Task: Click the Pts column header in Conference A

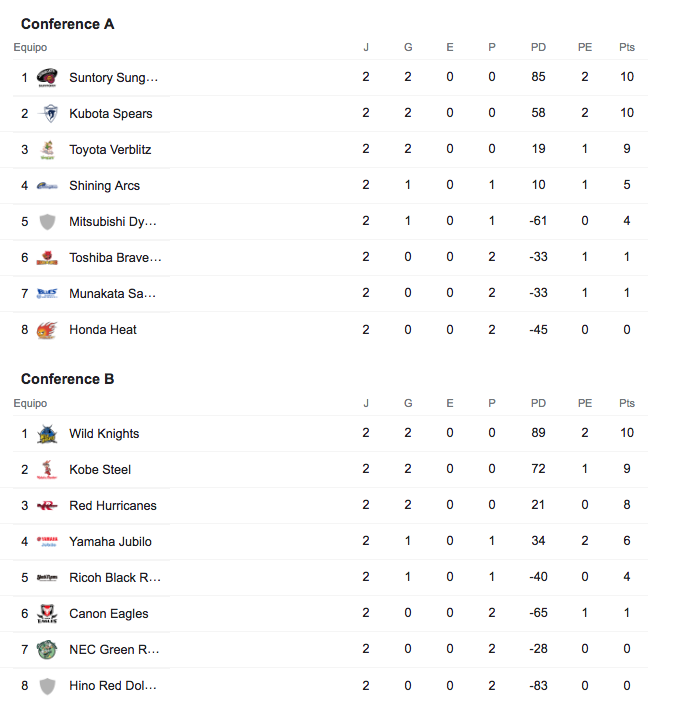Action: click(x=627, y=48)
